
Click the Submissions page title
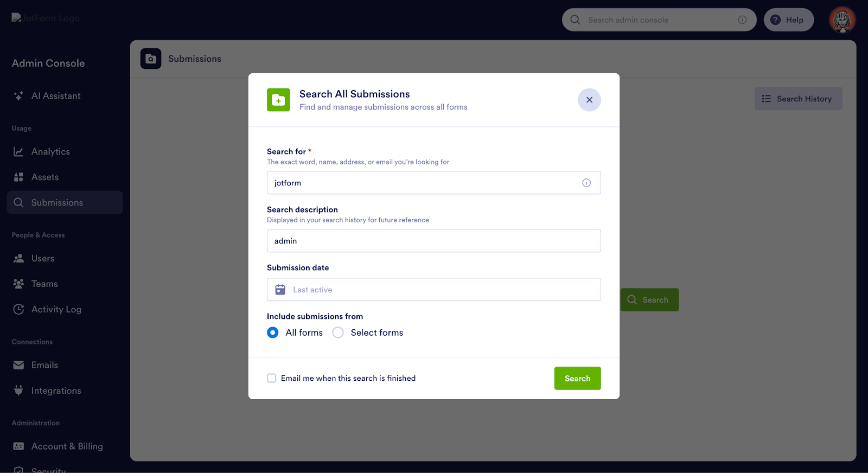195,59
